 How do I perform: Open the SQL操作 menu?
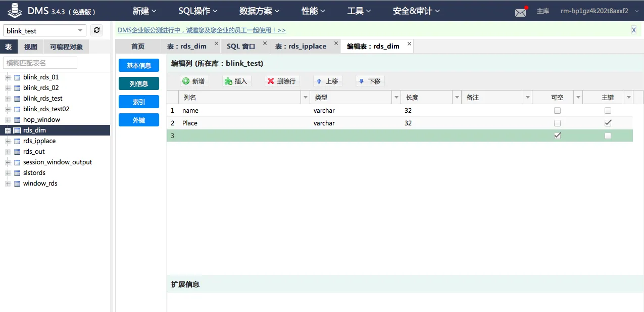click(198, 11)
